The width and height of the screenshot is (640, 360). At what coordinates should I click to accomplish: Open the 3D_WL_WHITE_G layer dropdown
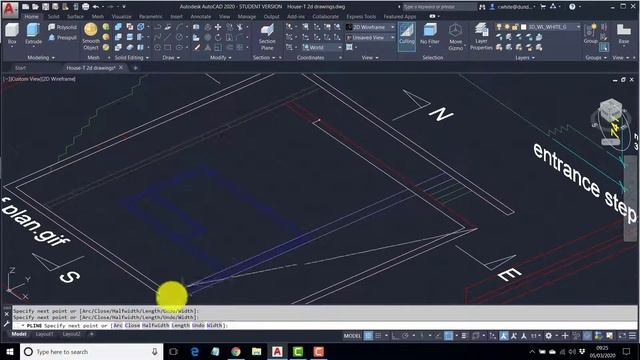pos(538,27)
